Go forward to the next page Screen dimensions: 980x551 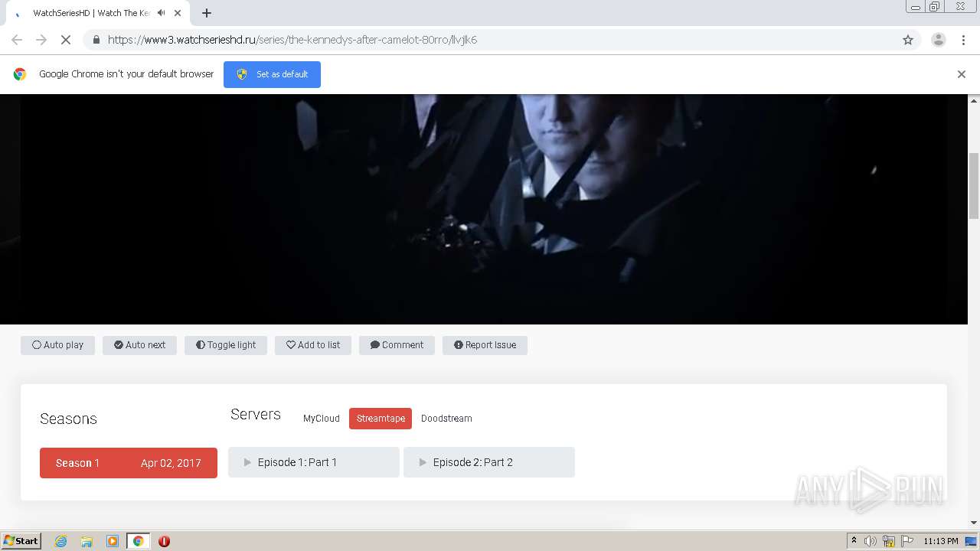click(x=41, y=40)
